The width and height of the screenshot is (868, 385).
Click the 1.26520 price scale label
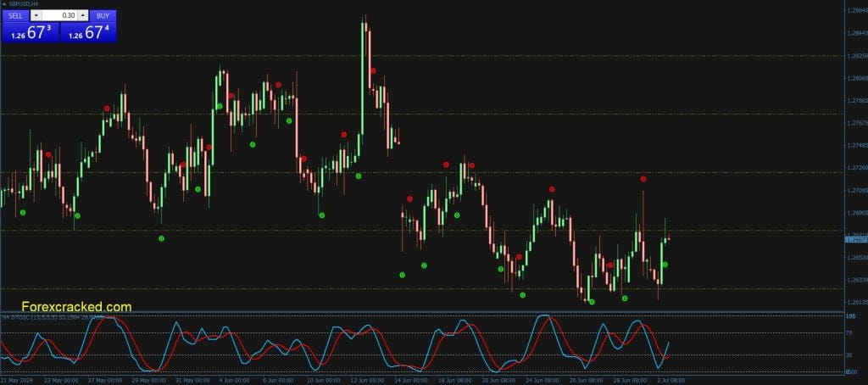(856, 258)
